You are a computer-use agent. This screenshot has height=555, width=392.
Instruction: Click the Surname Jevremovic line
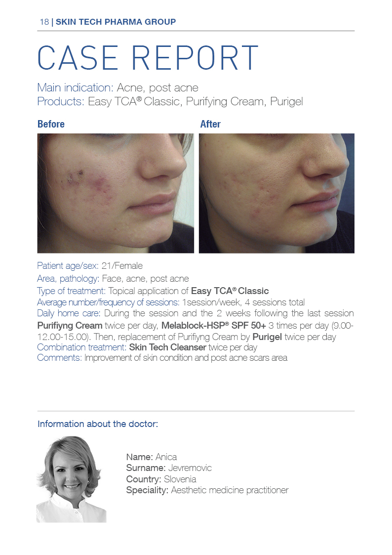tap(169, 468)
